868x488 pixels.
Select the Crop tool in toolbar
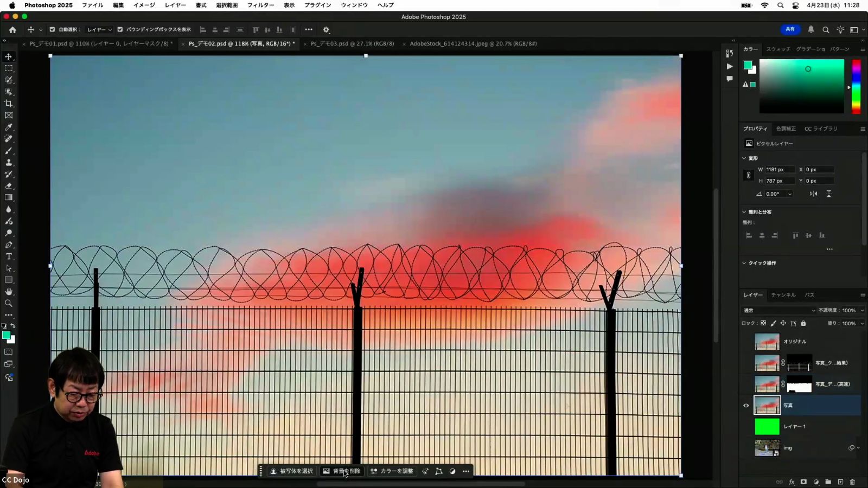click(9, 104)
